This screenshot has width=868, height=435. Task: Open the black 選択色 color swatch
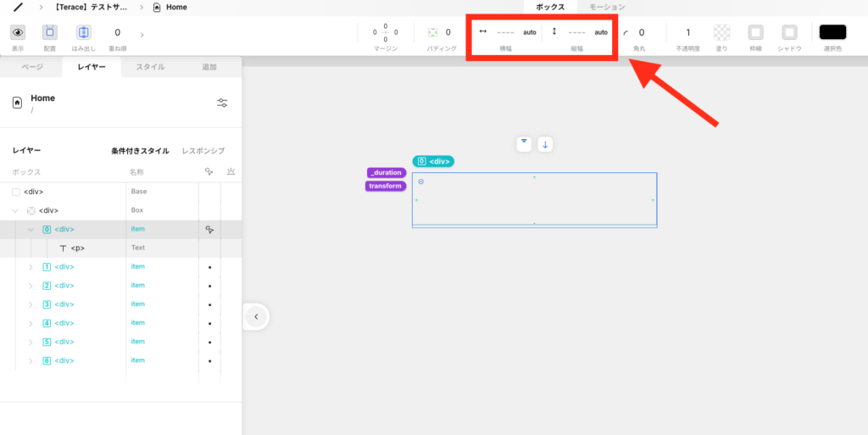pos(832,32)
